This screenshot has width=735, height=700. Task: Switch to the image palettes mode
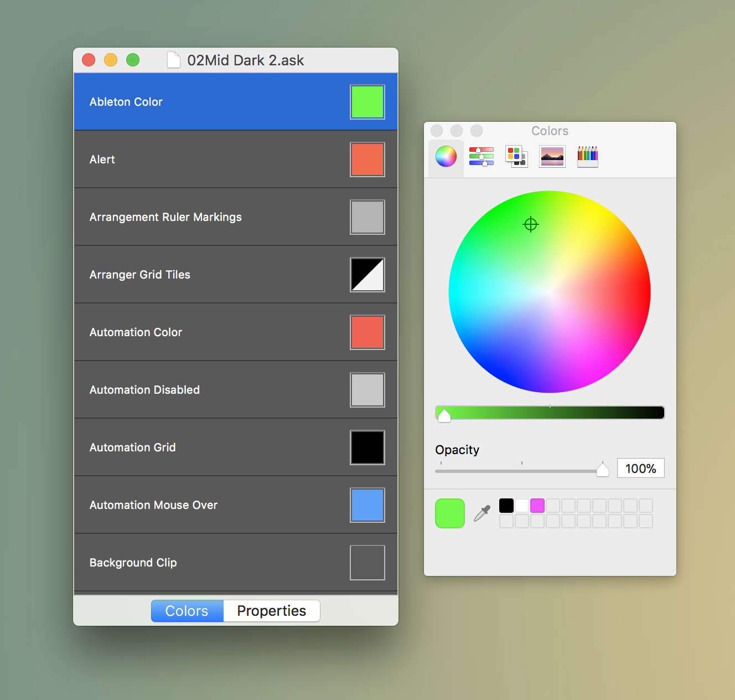click(x=552, y=157)
